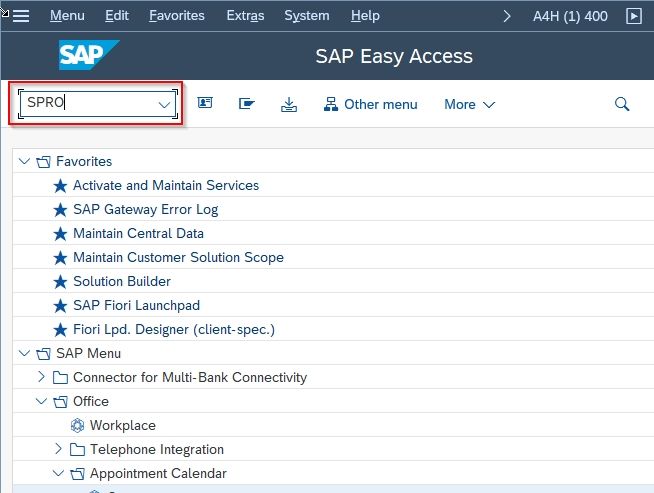
Task: Click the SAP logo
Action: [x=89, y=55]
